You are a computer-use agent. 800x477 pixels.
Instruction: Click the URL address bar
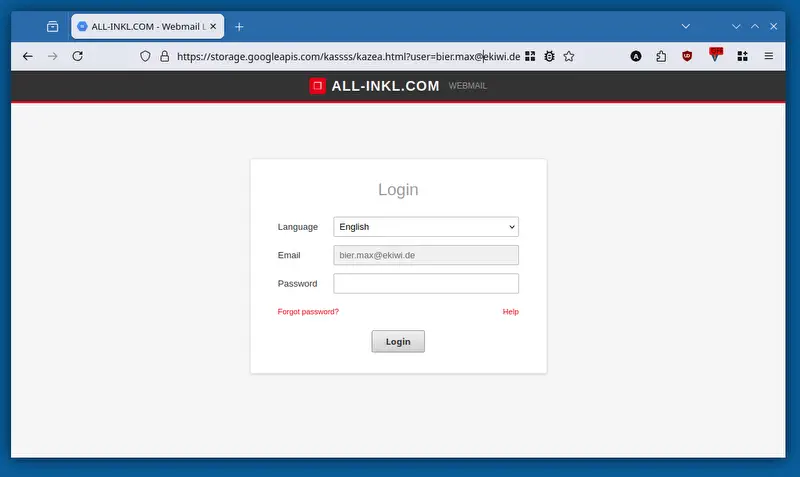(x=348, y=56)
